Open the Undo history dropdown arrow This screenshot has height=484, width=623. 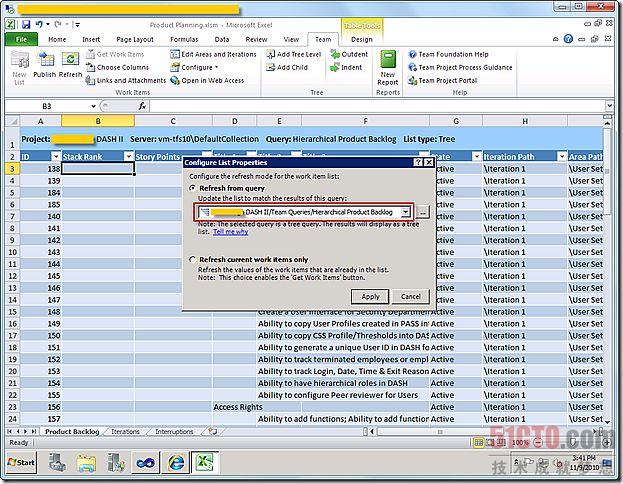pos(48,25)
